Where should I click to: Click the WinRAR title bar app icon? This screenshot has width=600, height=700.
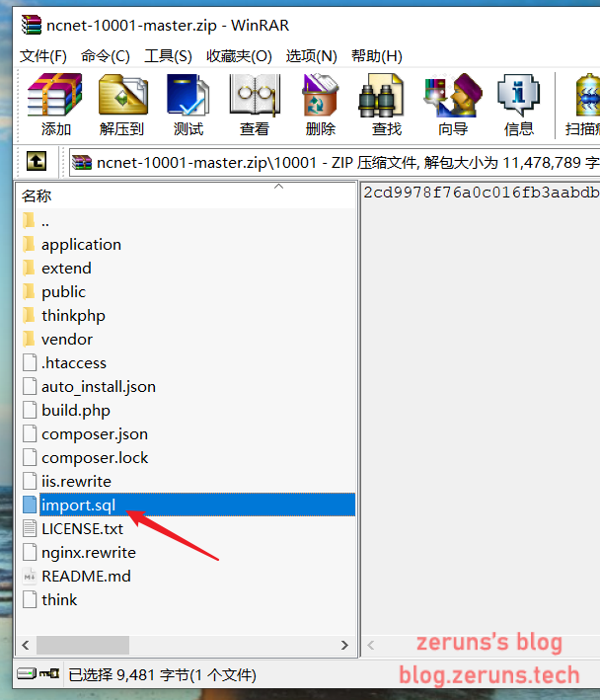[x=31, y=25]
